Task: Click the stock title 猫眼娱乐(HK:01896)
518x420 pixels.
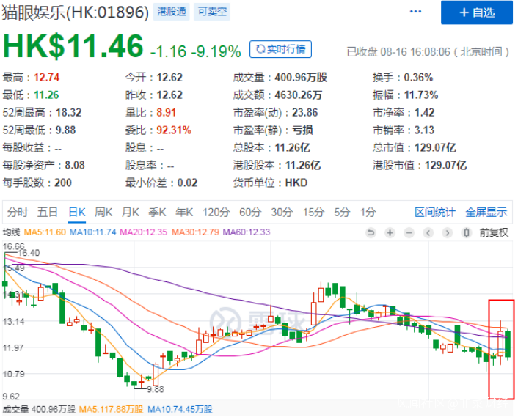Action: coord(76,12)
